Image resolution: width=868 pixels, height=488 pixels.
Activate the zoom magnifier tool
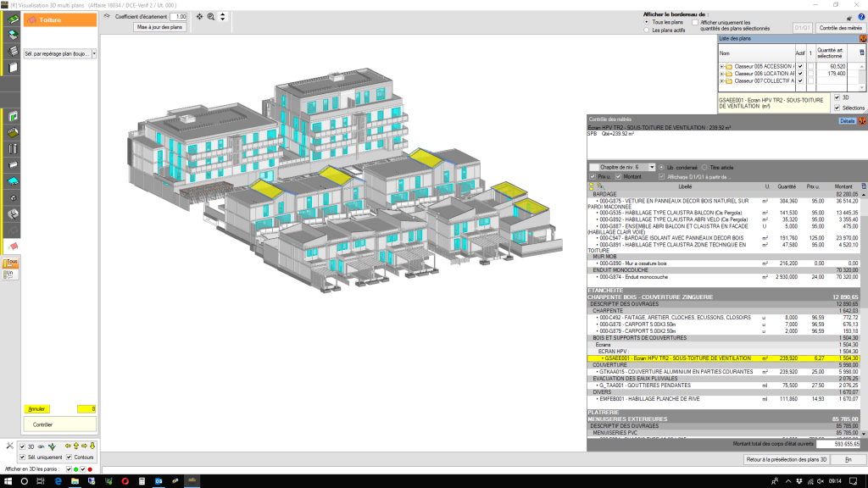pos(211,17)
